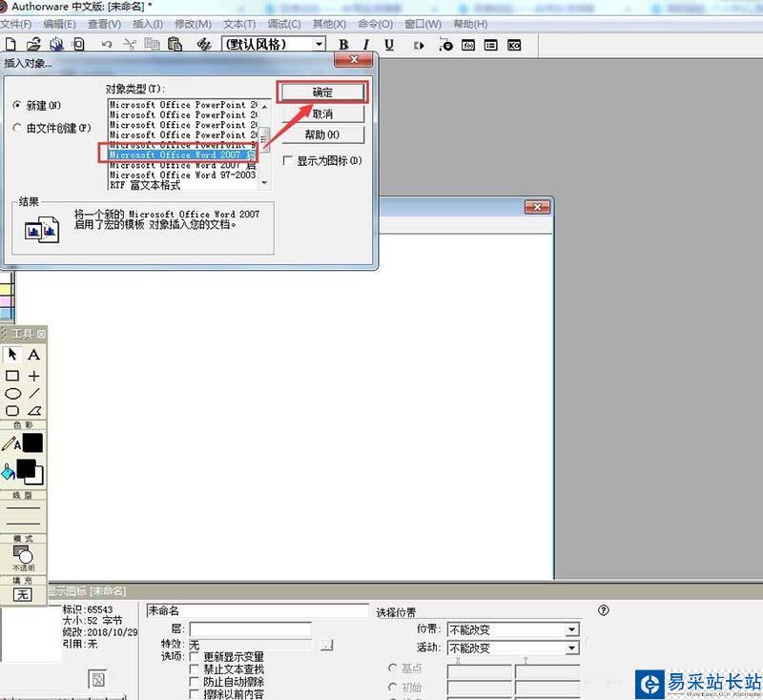The image size is (763, 700).
Task: Open the Knowledge Objects icon
Action: click(514, 45)
